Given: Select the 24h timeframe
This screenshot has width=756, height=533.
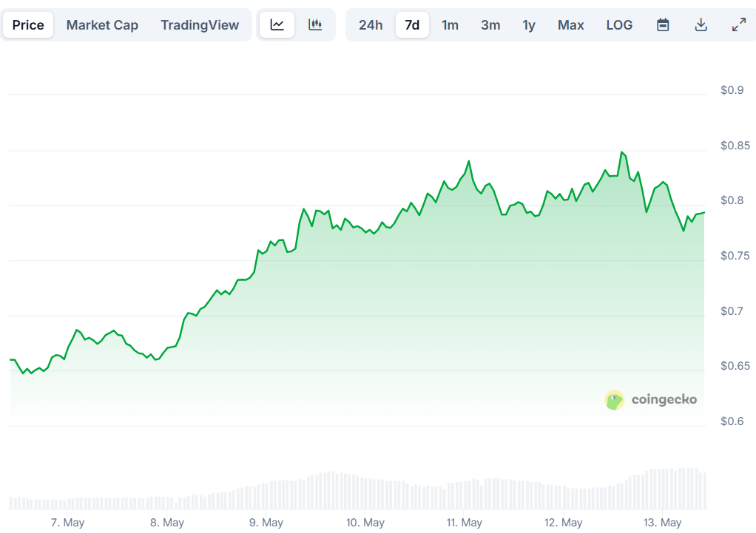Looking at the screenshot, I should (370, 24).
